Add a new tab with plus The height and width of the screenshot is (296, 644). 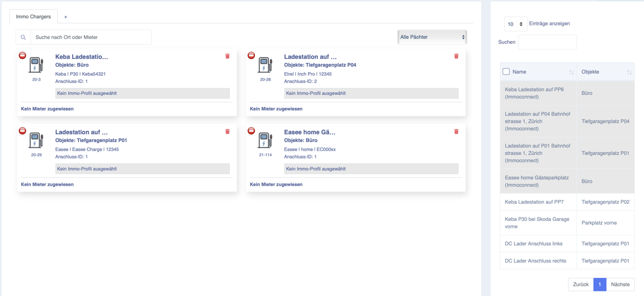66,17
